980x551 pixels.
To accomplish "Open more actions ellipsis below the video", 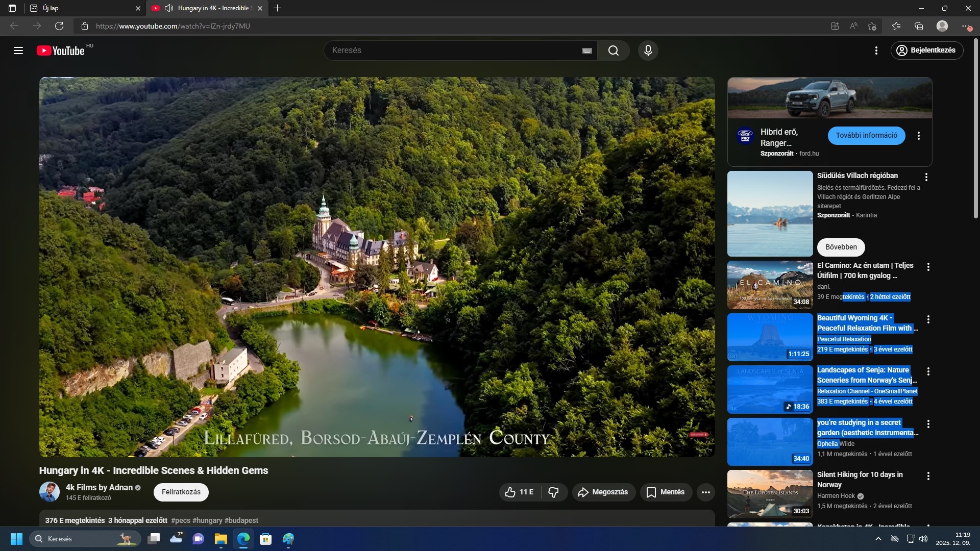I will coord(705,492).
